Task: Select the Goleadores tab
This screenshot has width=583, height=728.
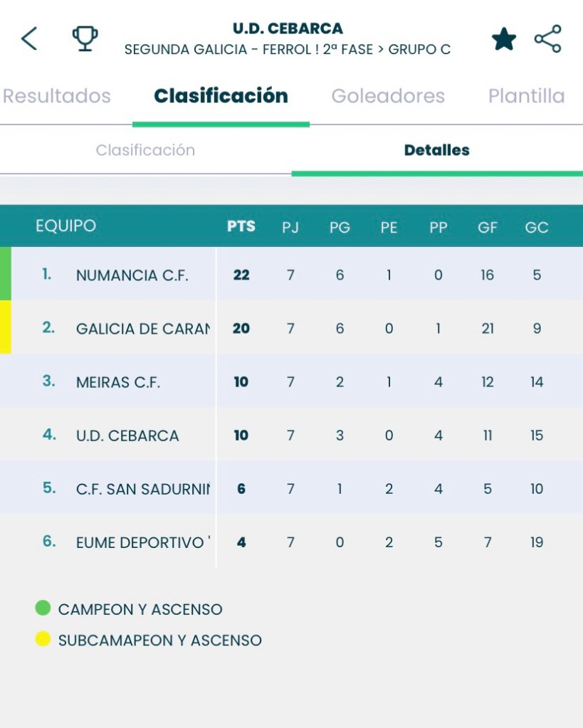Action: (388, 96)
